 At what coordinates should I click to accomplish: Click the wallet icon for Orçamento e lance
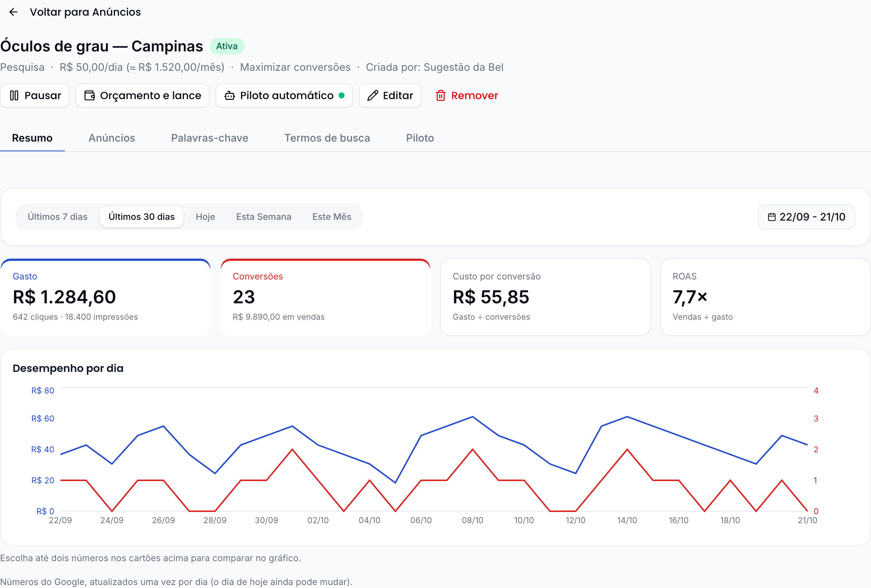coord(89,95)
